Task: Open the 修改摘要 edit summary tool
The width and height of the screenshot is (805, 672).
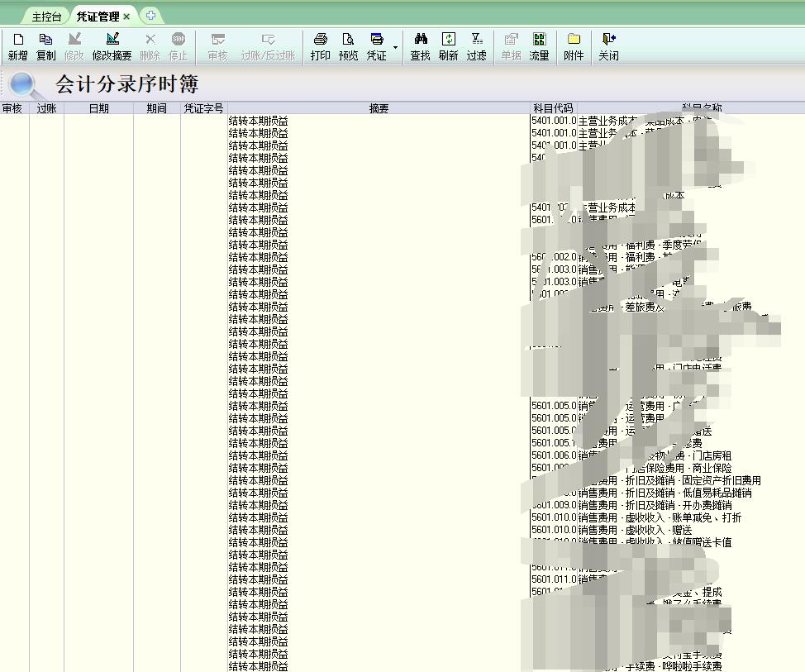Action: click(112, 47)
